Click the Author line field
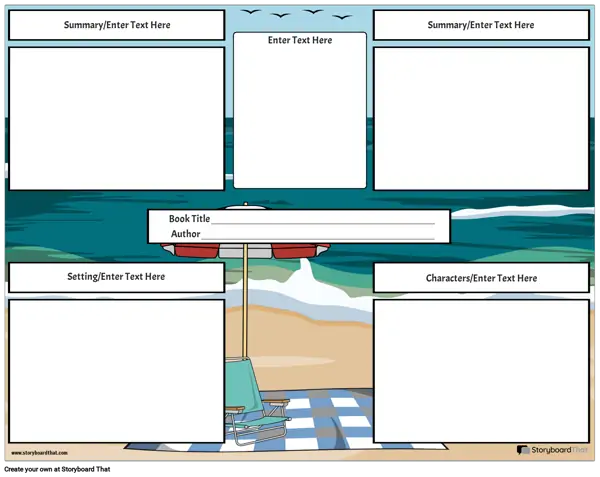Image resolution: width=600 pixels, height=477 pixels. [318, 234]
